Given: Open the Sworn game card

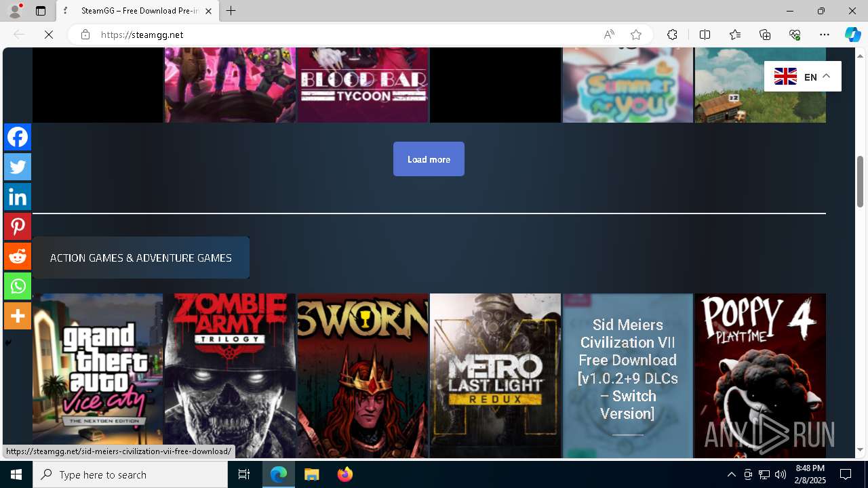Looking at the screenshot, I should [x=363, y=375].
